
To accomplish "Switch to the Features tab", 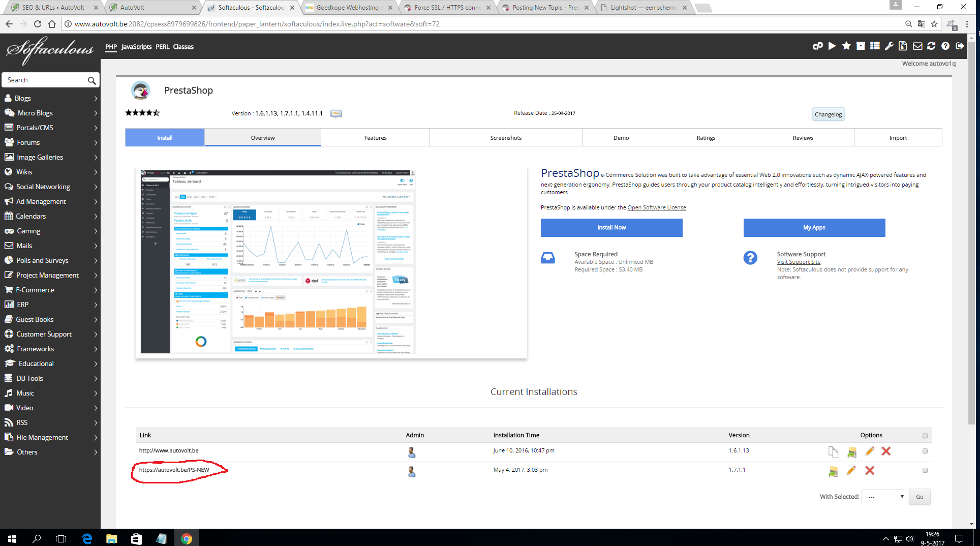I will (375, 138).
